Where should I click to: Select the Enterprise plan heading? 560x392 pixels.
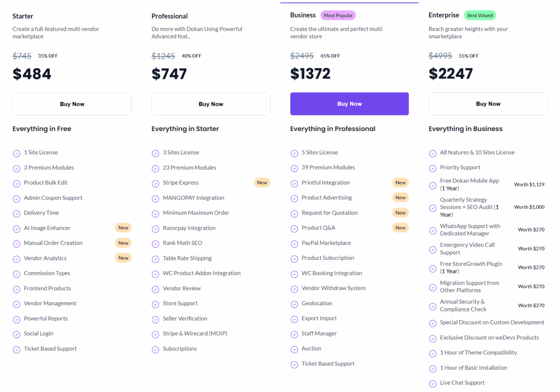tap(444, 15)
